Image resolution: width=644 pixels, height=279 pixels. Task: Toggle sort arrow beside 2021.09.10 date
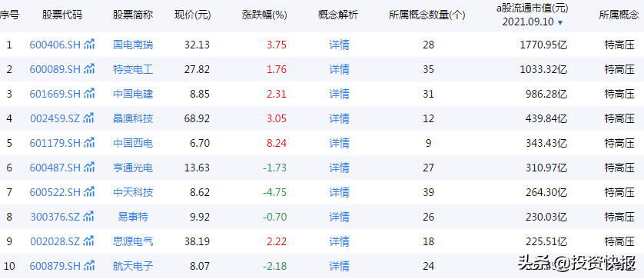tap(559, 22)
